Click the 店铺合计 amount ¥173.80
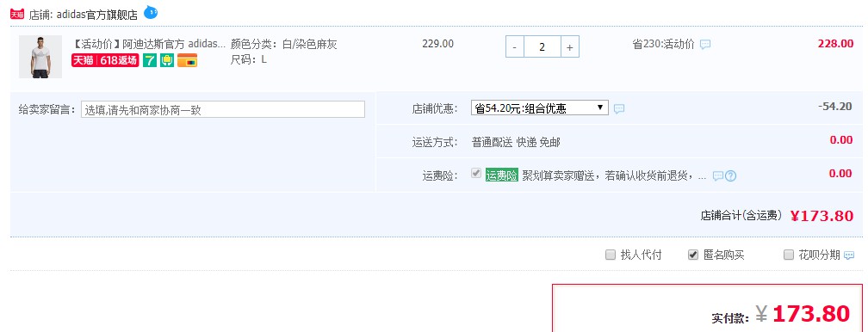 pos(821,216)
